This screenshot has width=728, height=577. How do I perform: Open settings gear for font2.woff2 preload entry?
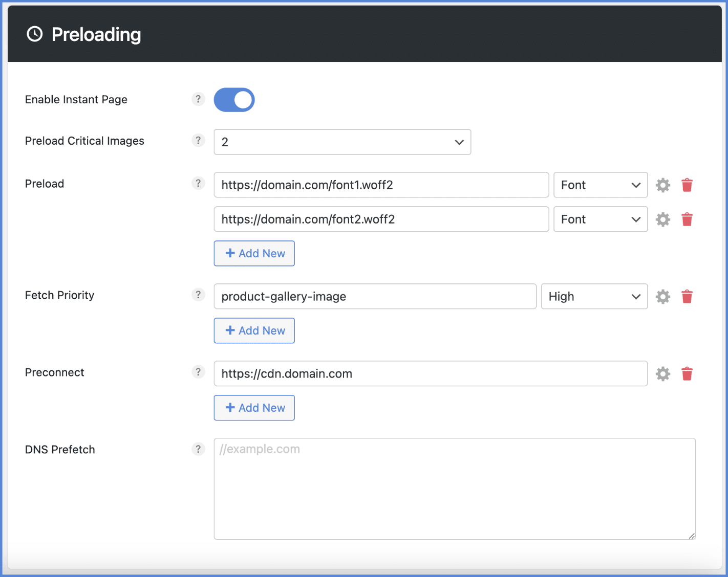[662, 219]
